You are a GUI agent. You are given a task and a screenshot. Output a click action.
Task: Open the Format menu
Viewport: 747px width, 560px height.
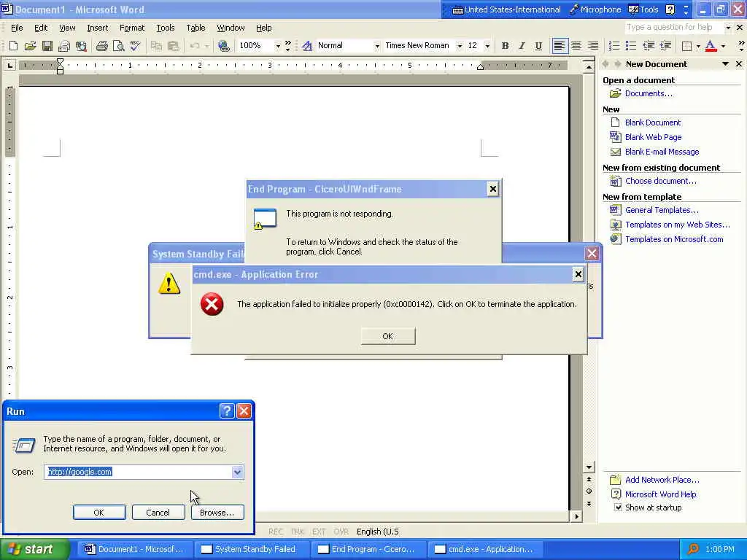pyautogui.click(x=132, y=28)
